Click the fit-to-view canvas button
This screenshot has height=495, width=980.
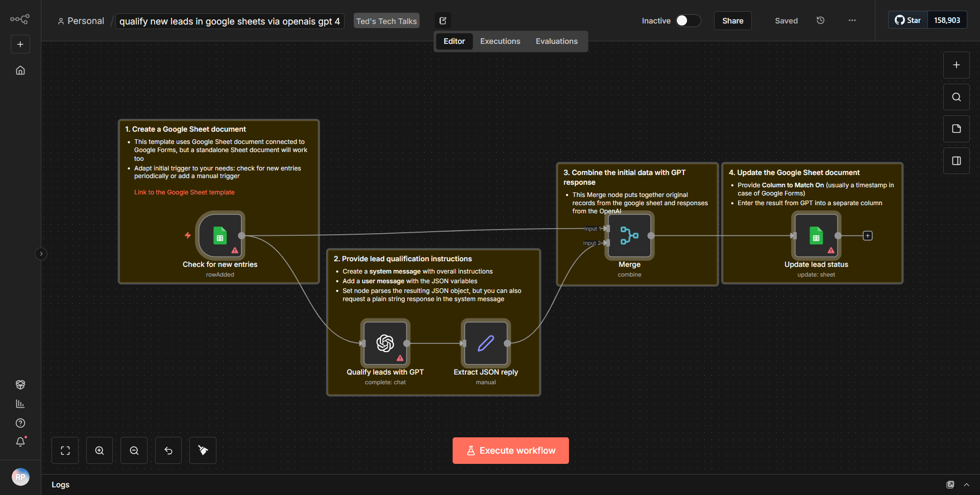click(x=65, y=451)
